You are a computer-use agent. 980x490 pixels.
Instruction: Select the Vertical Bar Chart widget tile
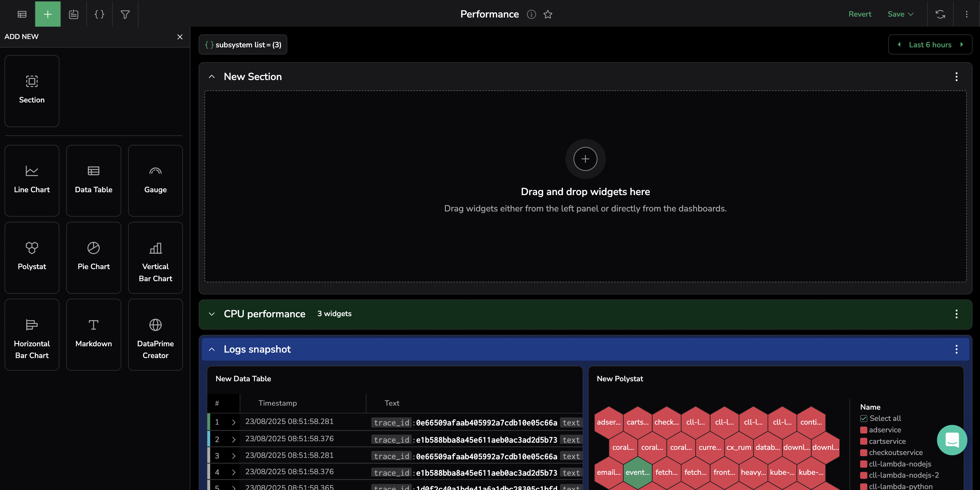pos(155,258)
